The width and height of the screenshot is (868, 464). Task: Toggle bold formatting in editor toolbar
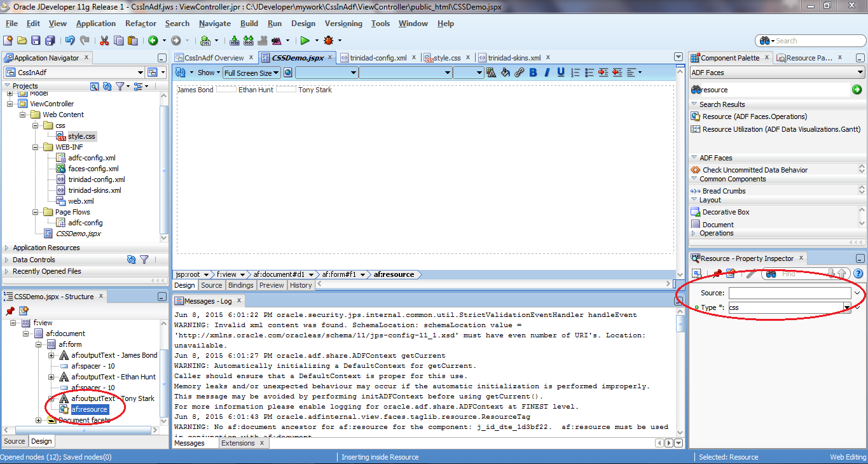(x=533, y=73)
